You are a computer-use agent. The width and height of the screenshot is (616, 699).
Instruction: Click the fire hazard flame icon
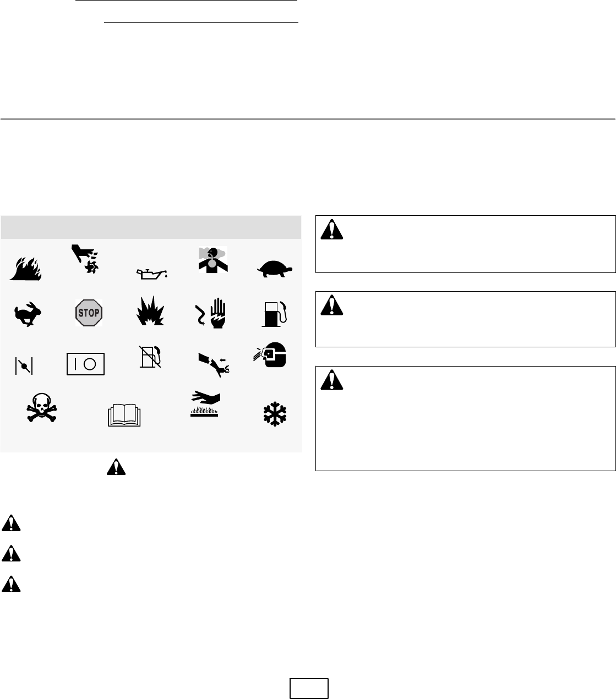[25, 268]
